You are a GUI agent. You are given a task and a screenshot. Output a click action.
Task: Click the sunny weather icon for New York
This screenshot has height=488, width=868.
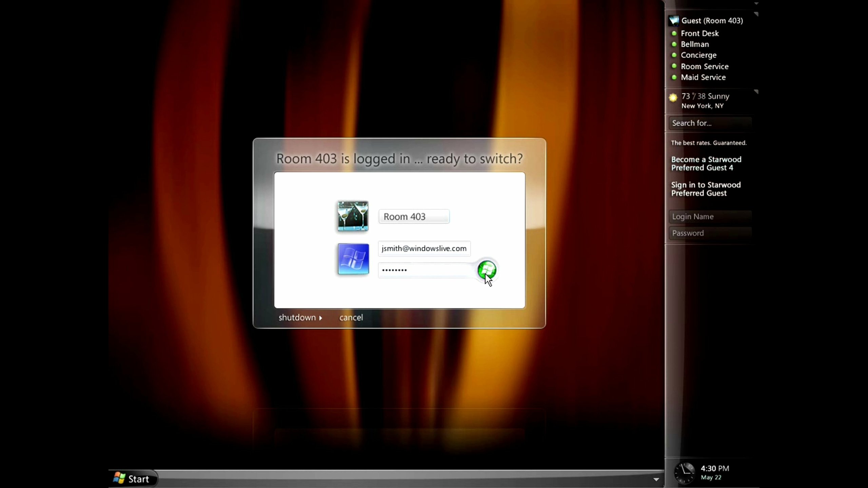click(x=673, y=98)
